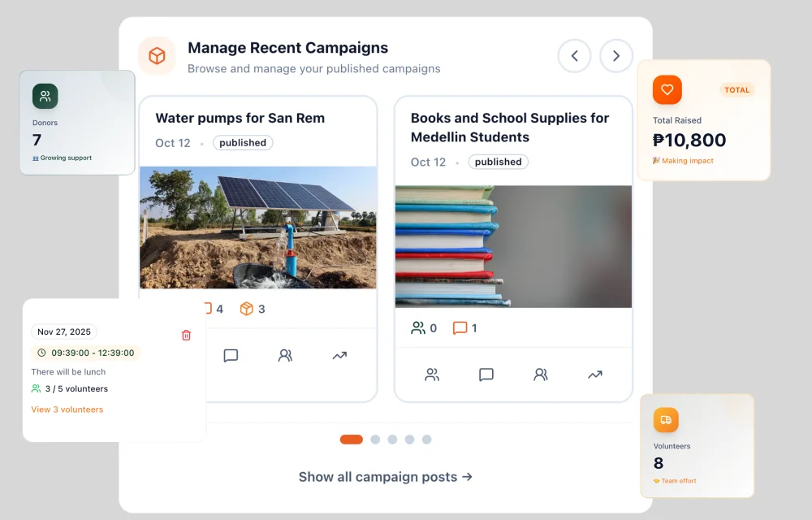Viewport: 812px width, 520px height.
Task: Delete the Nov 27 schedule with trash icon
Action: coord(187,335)
